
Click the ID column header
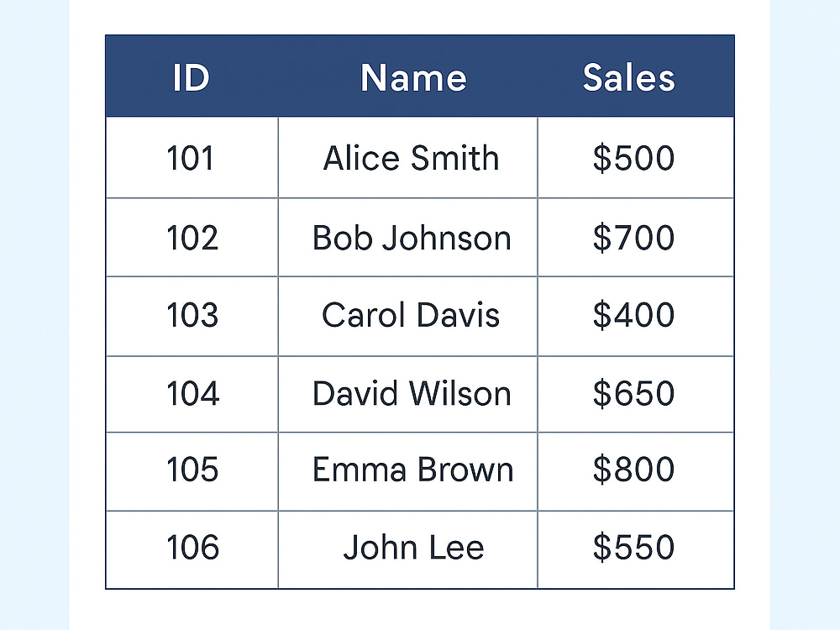(192, 77)
